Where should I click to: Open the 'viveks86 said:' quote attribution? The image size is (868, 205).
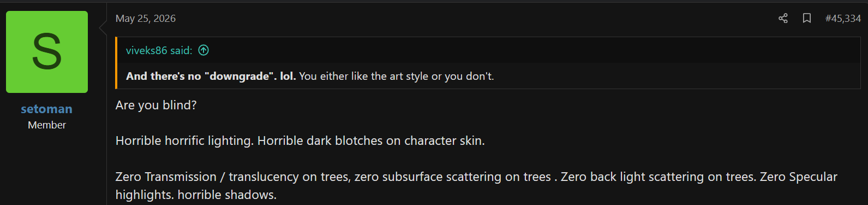(159, 50)
